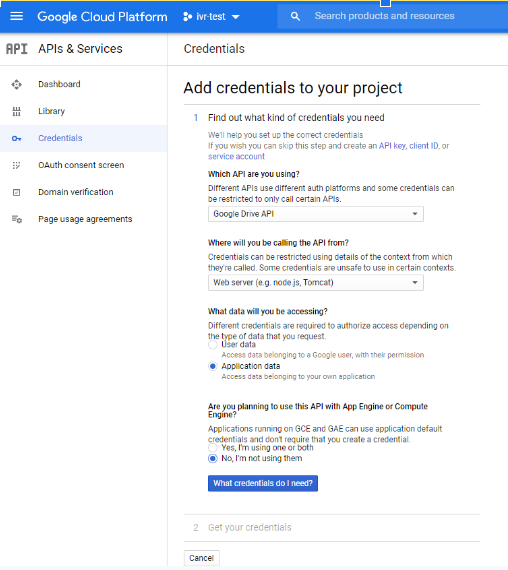508x570 pixels.
Task: Open the Google Drive API dropdown
Action: pyautogui.click(x=316, y=214)
